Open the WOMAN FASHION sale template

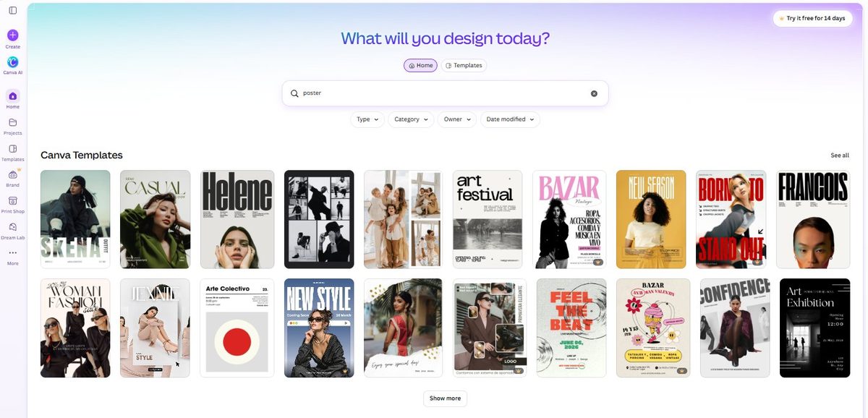pyautogui.click(x=75, y=328)
